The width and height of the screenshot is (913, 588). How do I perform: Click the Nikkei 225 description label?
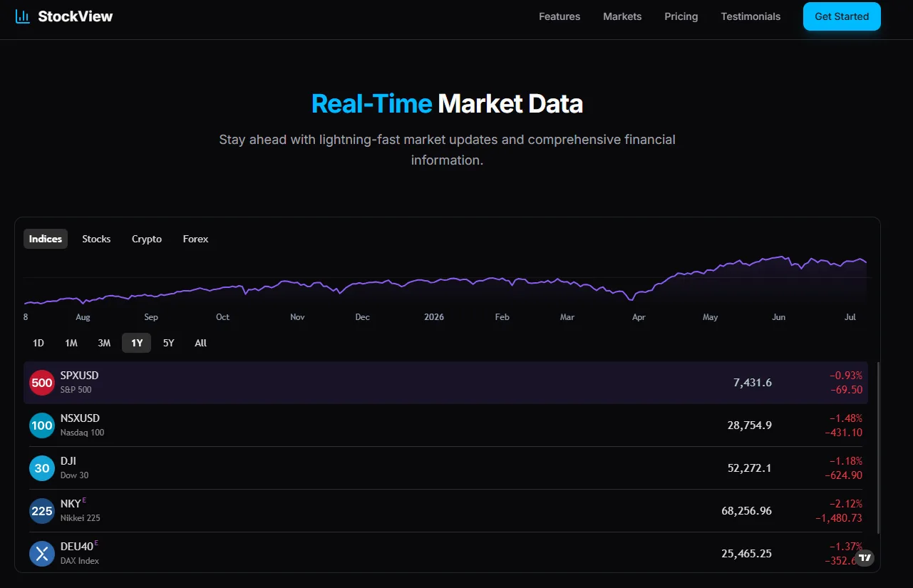pyautogui.click(x=81, y=518)
